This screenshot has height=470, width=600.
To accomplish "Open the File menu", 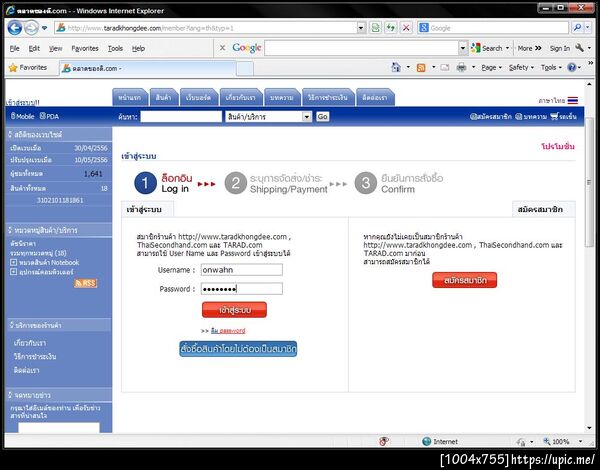I will click(14, 48).
